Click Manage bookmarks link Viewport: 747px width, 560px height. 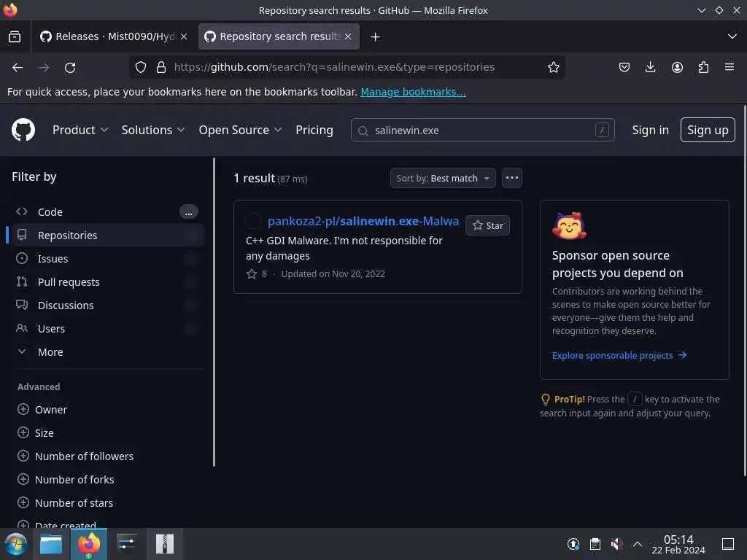click(x=413, y=92)
